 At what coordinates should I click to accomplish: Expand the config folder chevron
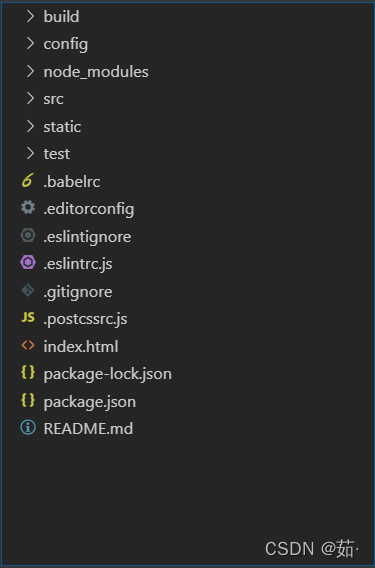coord(30,43)
